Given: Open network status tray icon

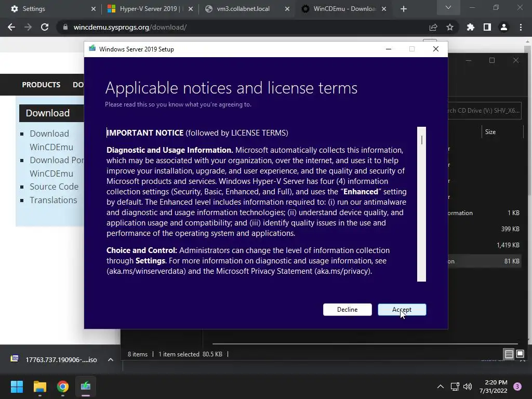Looking at the screenshot, I should 455,387.
